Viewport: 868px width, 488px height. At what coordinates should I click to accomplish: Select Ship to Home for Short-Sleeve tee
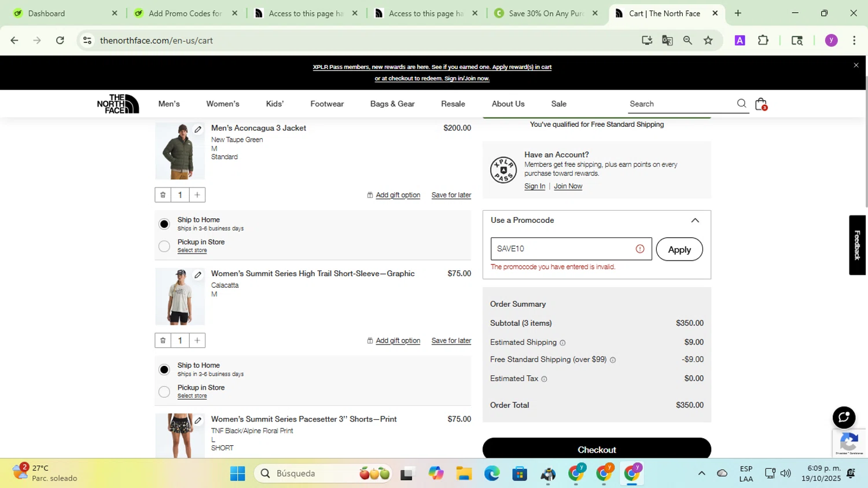coord(164,369)
